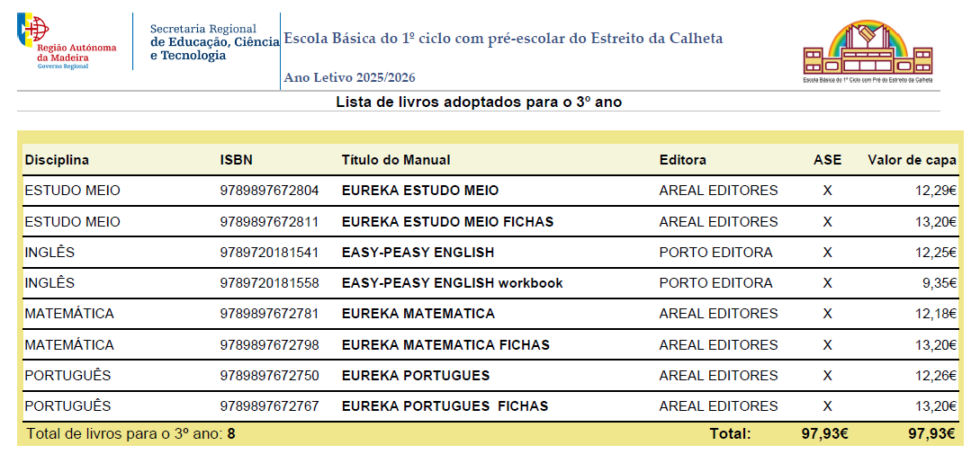
Task: Click the ISBN column header
Action: pos(237,160)
